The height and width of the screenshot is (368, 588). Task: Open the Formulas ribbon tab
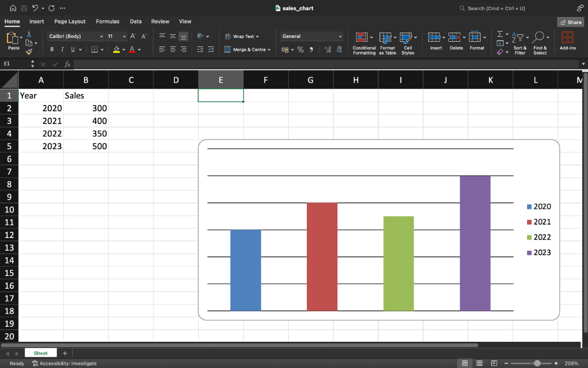pyautogui.click(x=107, y=21)
